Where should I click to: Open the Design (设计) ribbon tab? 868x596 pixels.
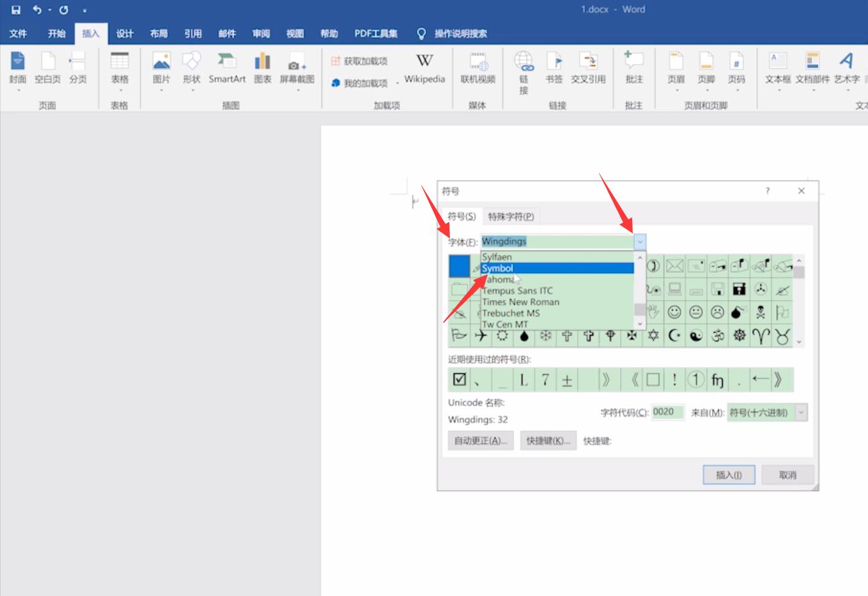pos(125,34)
